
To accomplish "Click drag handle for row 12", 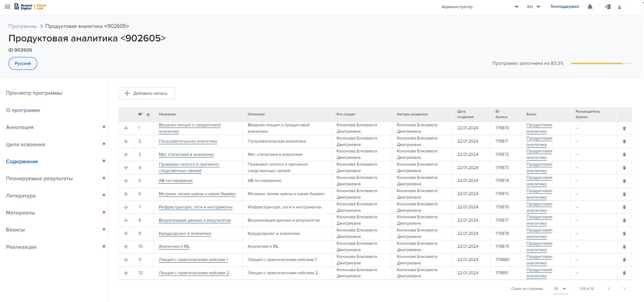I will click(x=126, y=273).
